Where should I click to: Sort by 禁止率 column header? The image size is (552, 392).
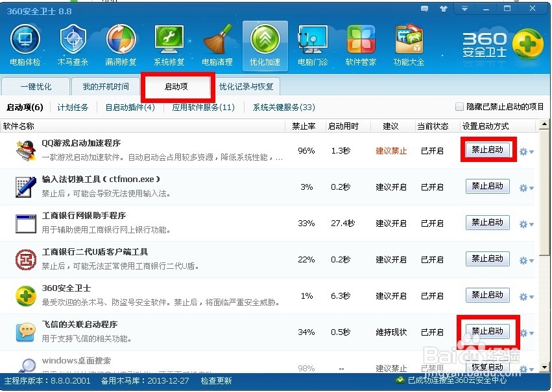click(x=304, y=126)
